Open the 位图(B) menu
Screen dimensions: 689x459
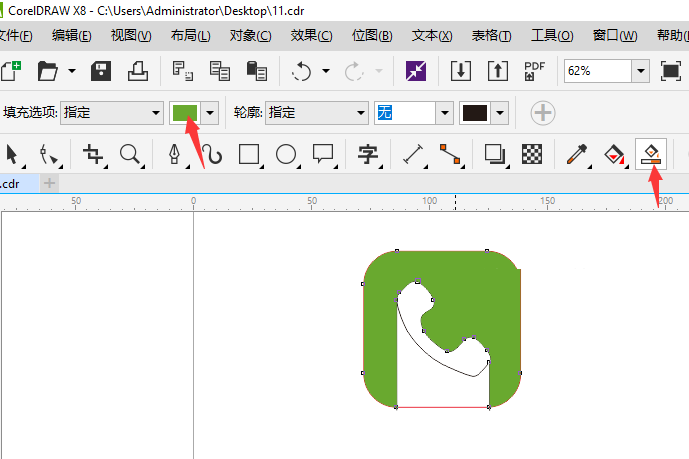(x=372, y=35)
